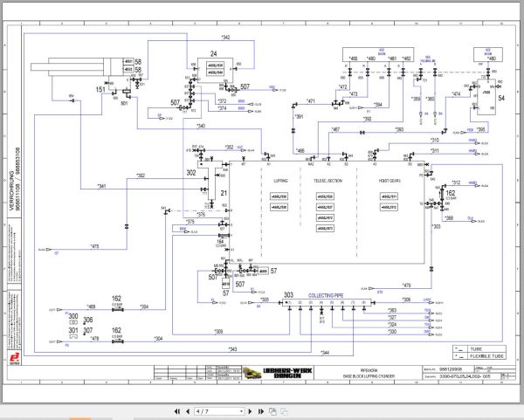Screen dimensions: 524x420
Task: Go to the previous page
Action: click(188, 411)
